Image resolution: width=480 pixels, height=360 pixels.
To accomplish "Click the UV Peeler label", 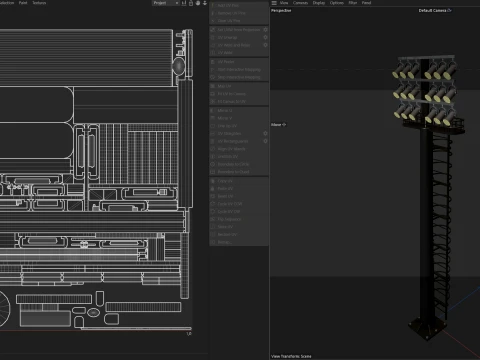I will click(x=226, y=62).
